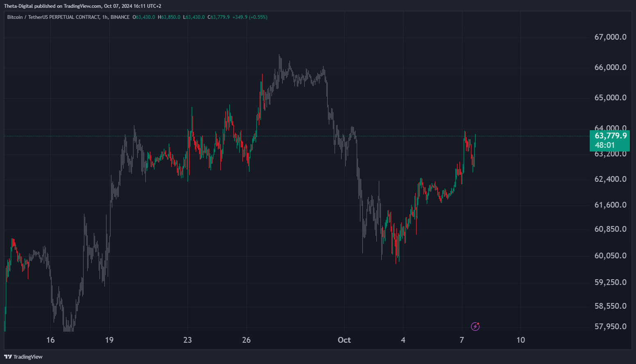
Task: Click the TradingView logo at bottom left
Action: [x=23, y=357]
